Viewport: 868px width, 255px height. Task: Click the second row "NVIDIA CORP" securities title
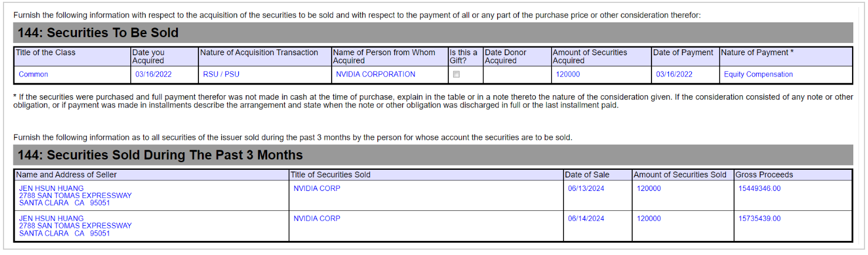tap(317, 219)
